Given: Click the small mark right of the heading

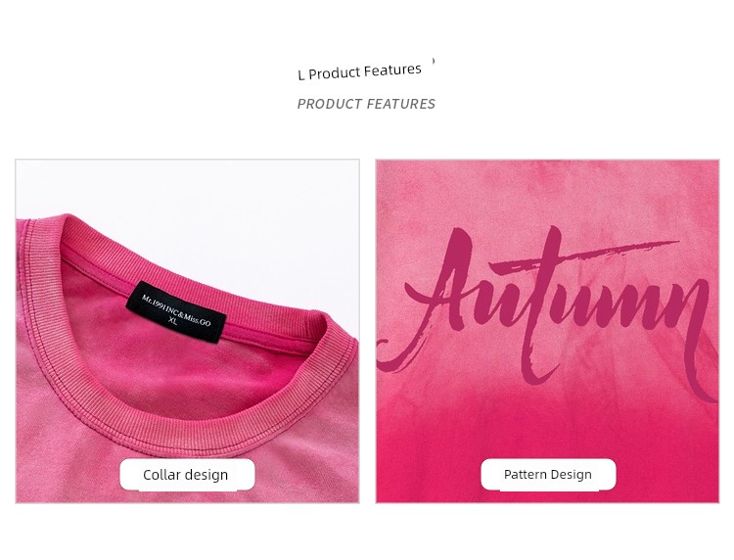Looking at the screenshot, I should pyautogui.click(x=434, y=61).
